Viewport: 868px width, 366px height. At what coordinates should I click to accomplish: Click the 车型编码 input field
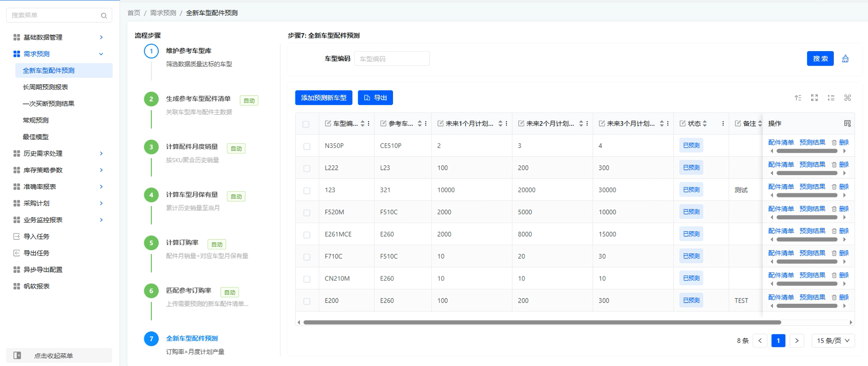pos(391,59)
